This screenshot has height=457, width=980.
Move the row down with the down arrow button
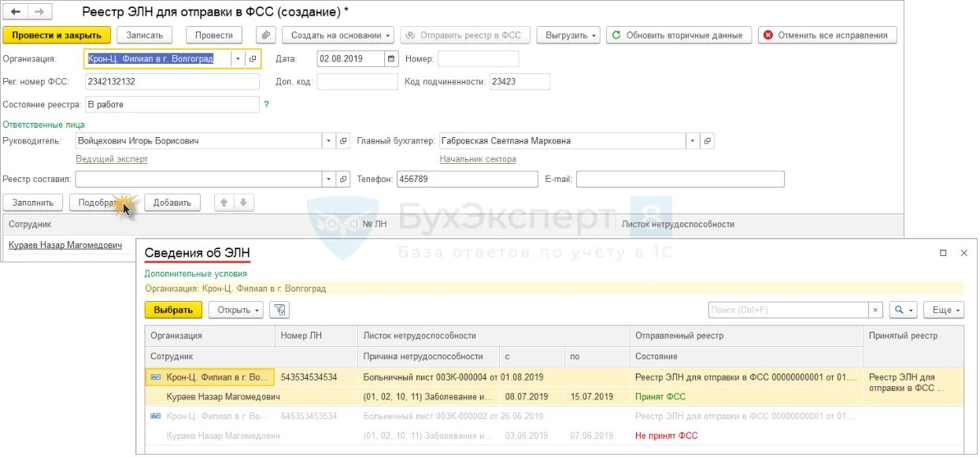(x=243, y=202)
